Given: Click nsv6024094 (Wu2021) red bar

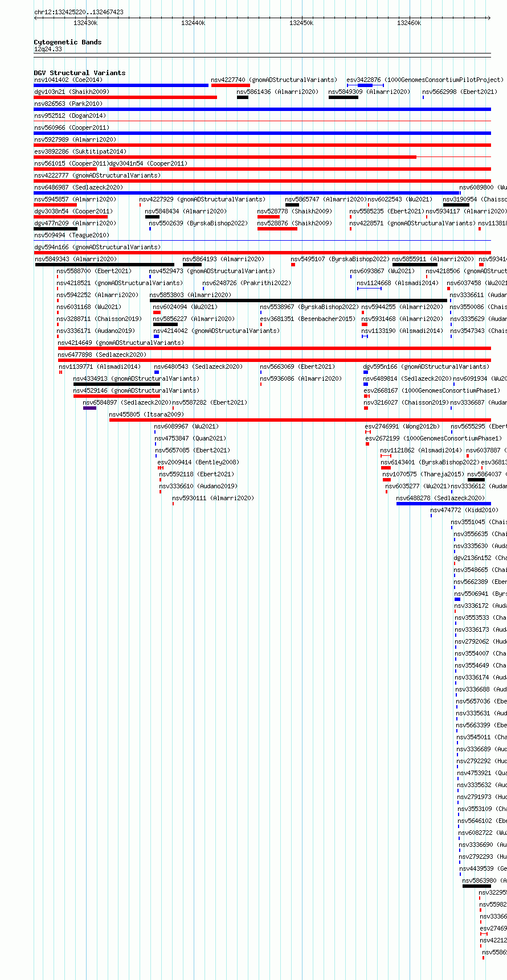Looking at the screenshot, I should pos(157,312).
